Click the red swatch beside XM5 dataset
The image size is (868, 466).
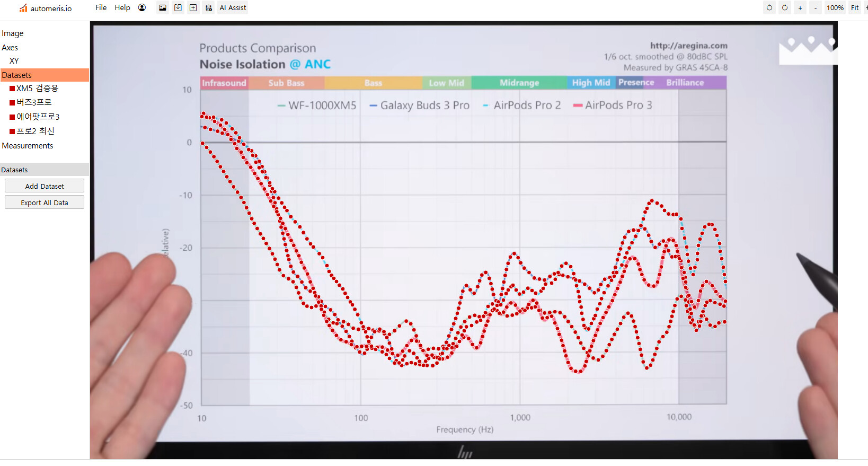tap(12, 89)
